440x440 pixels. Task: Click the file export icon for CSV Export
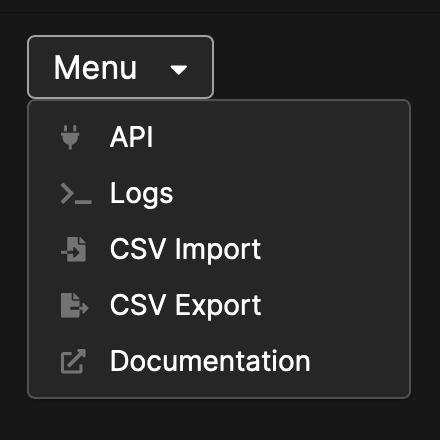[x=75, y=305]
